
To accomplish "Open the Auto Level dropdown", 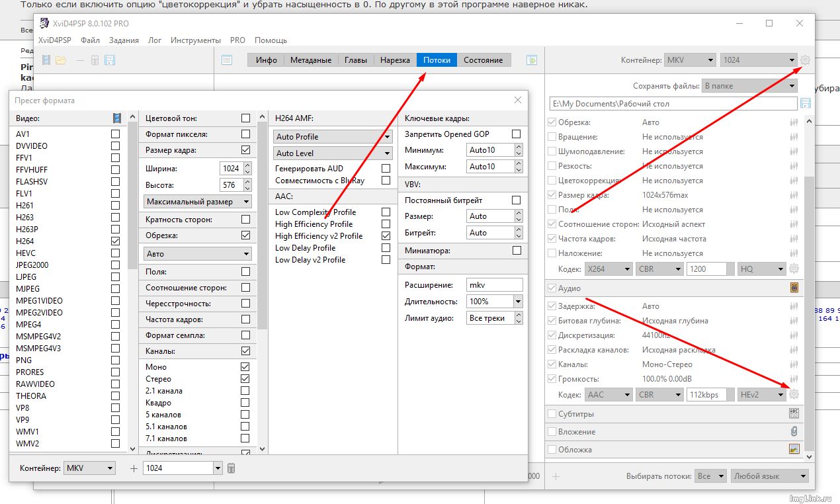I will 333,153.
